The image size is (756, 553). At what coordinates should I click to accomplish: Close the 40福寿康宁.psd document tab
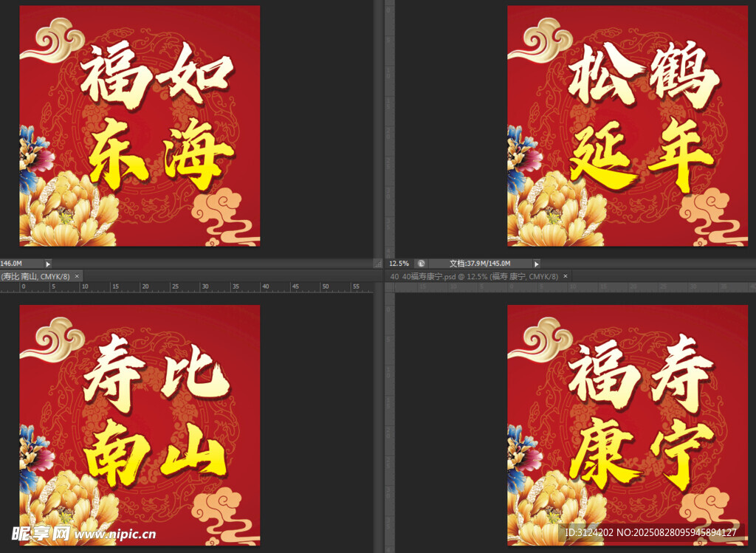(566, 276)
